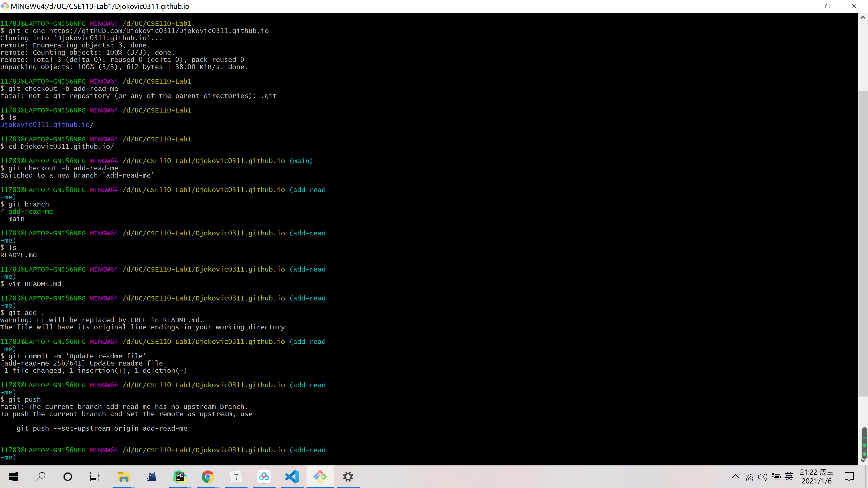Open File Explorer from taskbar
868x488 pixels.
pos(124,476)
